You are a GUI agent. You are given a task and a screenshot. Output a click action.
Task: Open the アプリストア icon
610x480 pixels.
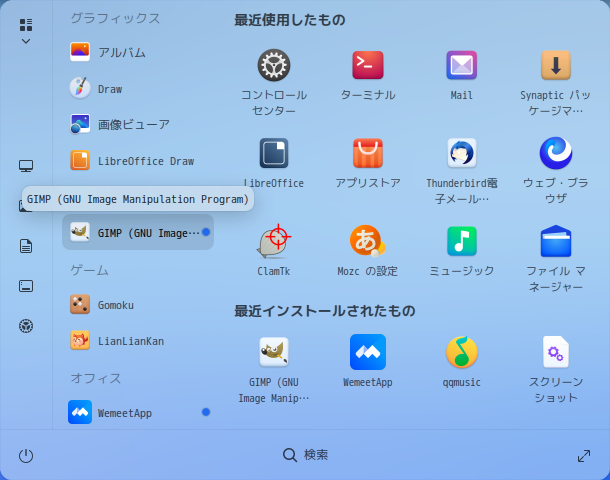tap(368, 153)
